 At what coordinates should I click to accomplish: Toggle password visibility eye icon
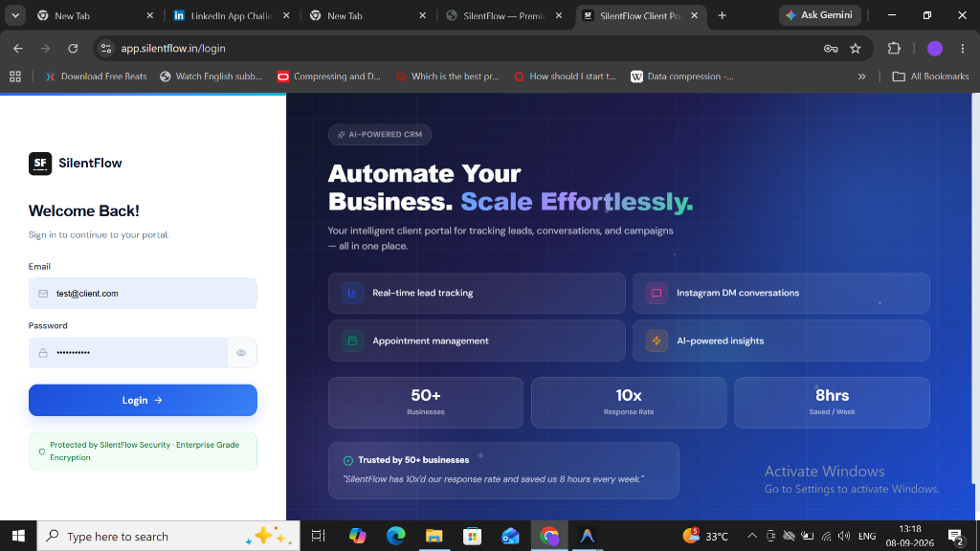pyautogui.click(x=241, y=353)
